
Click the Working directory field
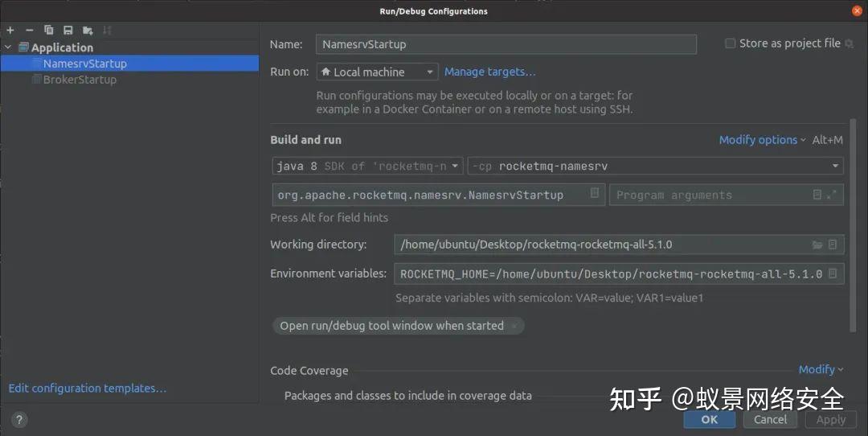tap(619, 245)
